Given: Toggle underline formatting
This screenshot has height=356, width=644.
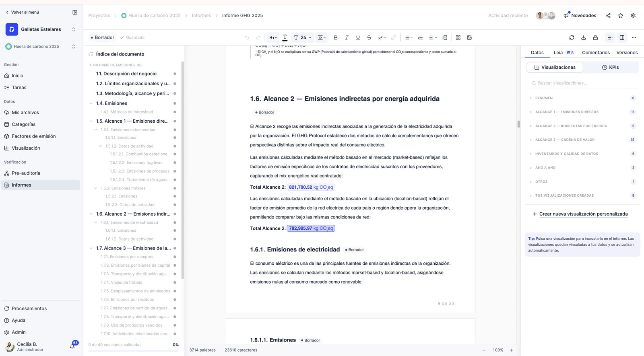Looking at the screenshot, I should tap(358, 37).
